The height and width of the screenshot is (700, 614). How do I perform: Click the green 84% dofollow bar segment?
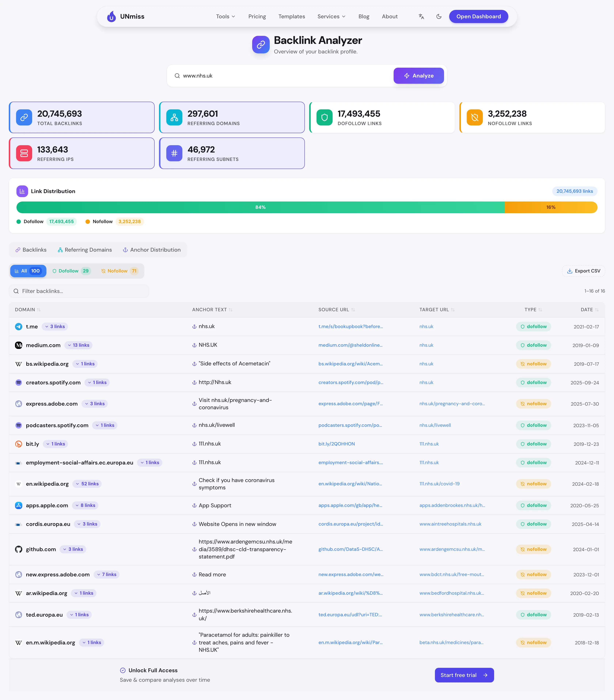(260, 208)
